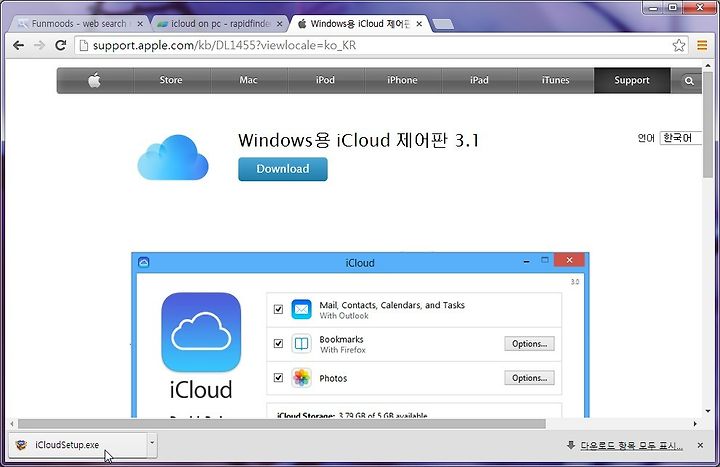The image size is (720, 467).
Task: Open the iPhone menu item
Action: click(402, 80)
